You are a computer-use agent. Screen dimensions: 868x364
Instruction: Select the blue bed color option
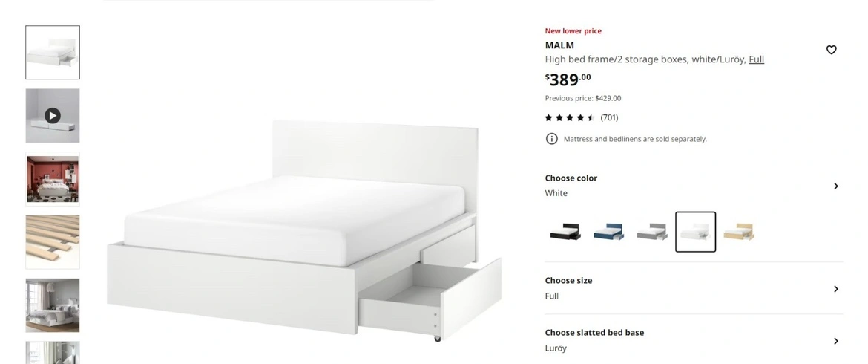pyautogui.click(x=608, y=232)
